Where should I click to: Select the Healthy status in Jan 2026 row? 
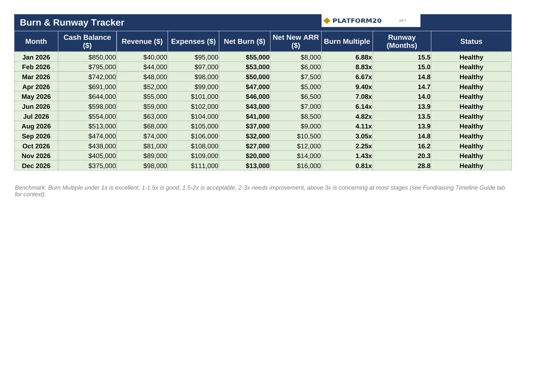point(471,57)
